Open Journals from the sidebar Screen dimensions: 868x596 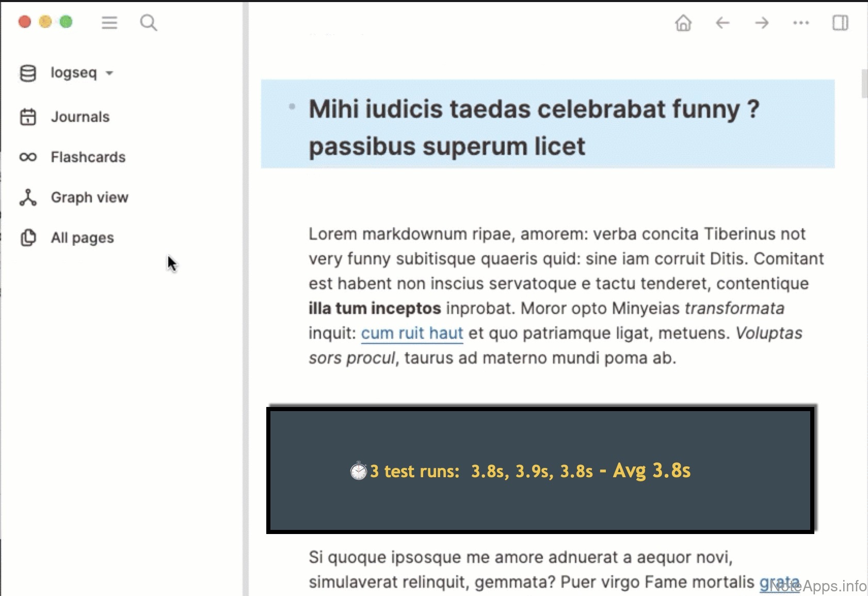point(80,117)
